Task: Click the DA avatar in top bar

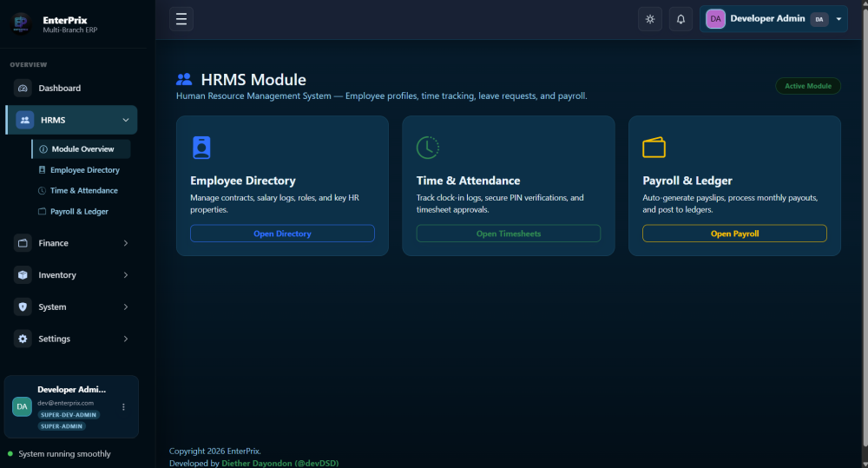Action: pos(715,19)
